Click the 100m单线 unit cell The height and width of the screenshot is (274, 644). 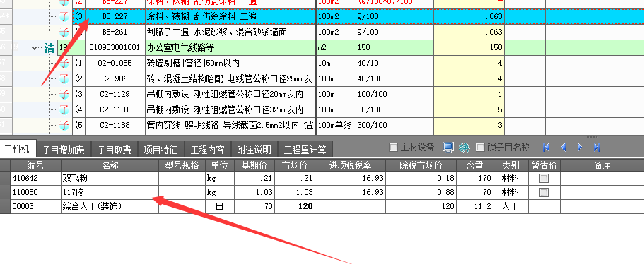click(x=336, y=125)
